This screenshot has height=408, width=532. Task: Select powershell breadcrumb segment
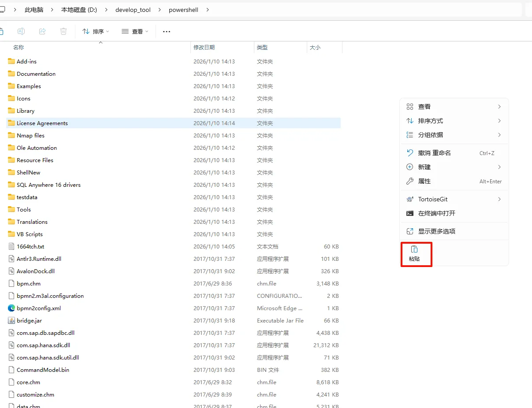click(x=183, y=10)
